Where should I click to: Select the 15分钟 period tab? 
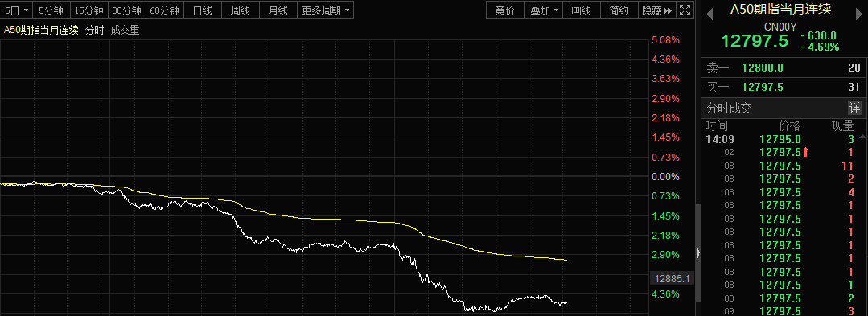(88, 10)
